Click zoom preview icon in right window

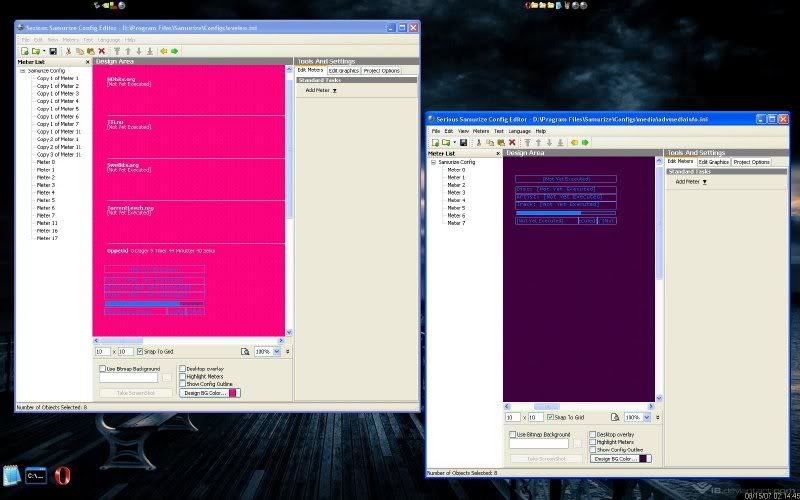click(615, 417)
